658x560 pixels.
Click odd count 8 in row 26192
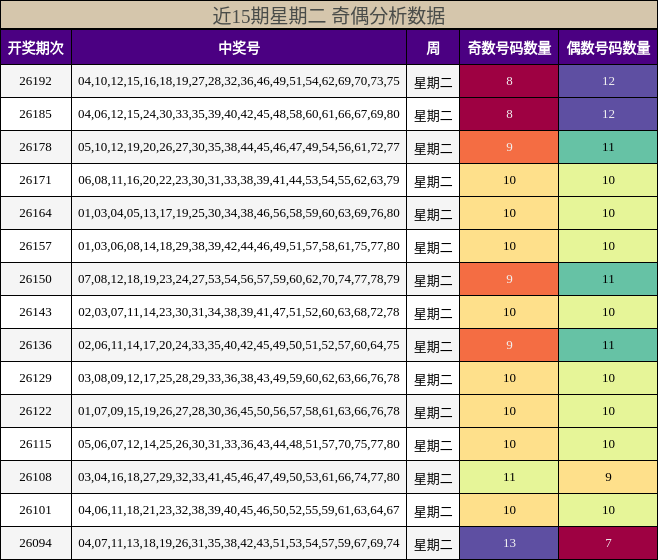tap(509, 81)
